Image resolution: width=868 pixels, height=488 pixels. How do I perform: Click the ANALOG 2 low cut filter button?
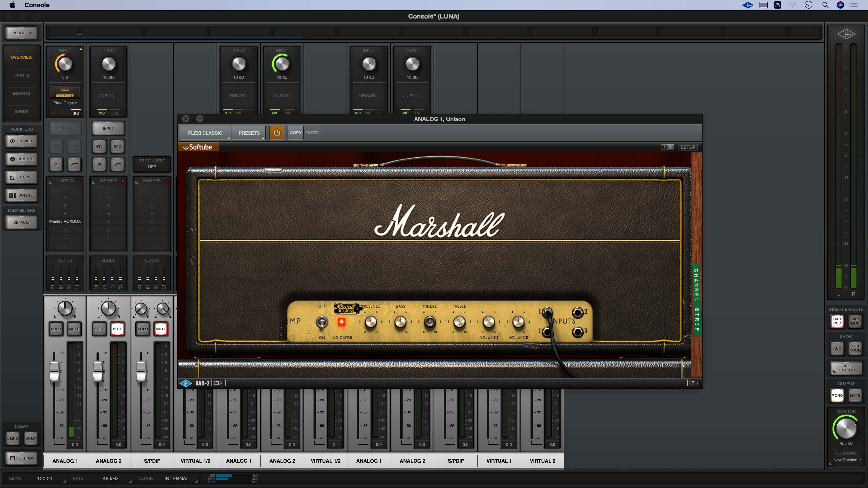(117, 165)
